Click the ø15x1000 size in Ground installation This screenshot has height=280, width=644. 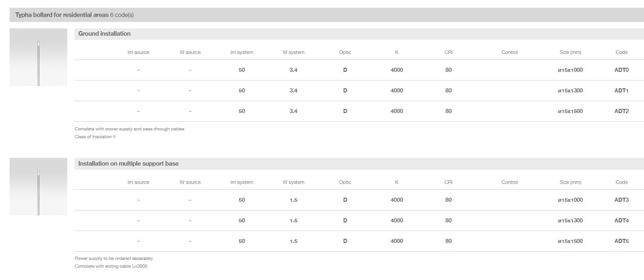[570, 70]
